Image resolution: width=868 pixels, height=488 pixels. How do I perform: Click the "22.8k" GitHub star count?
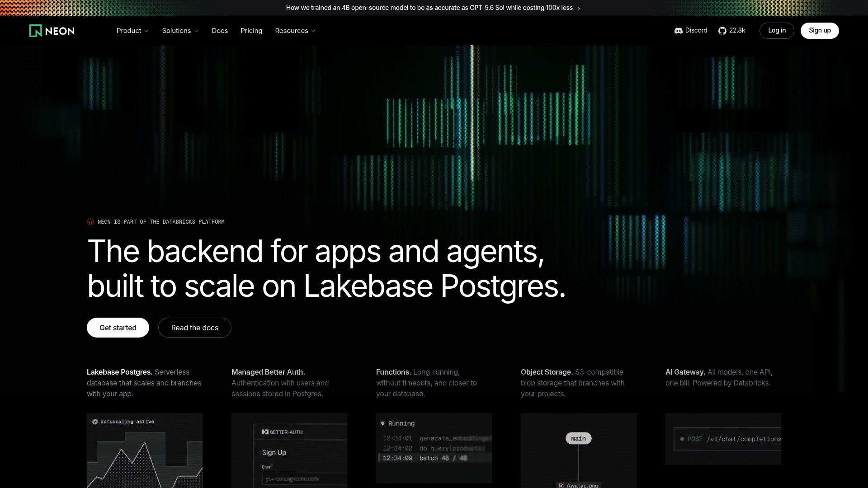(x=737, y=30)
